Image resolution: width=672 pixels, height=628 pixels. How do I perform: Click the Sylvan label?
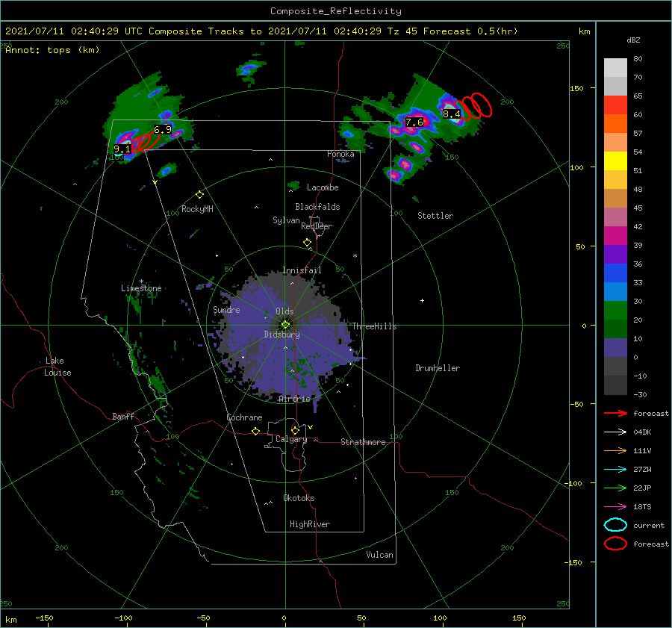coord(286,220)
